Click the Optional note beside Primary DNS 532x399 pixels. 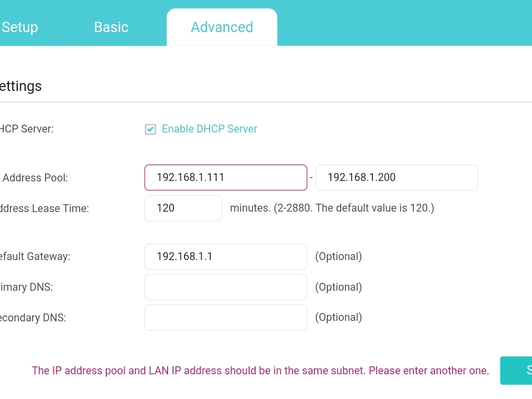click(x=339, y=287)
